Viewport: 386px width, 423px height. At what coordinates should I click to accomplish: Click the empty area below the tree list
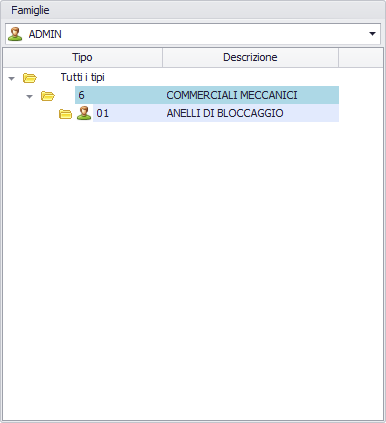[x=193, y=270]
